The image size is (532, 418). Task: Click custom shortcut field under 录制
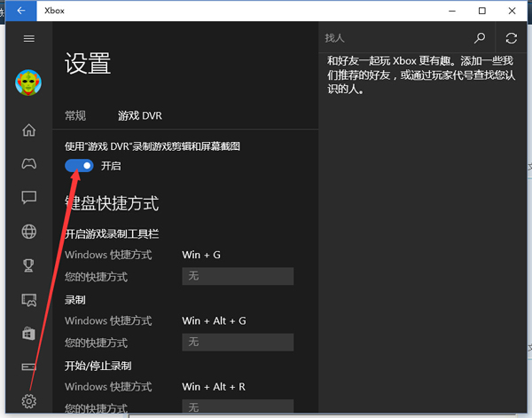pos(237,343)
